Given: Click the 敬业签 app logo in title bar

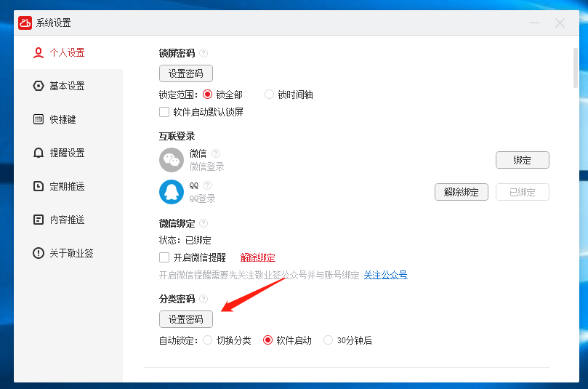Looking at the screenshot, I should [25, 23].
